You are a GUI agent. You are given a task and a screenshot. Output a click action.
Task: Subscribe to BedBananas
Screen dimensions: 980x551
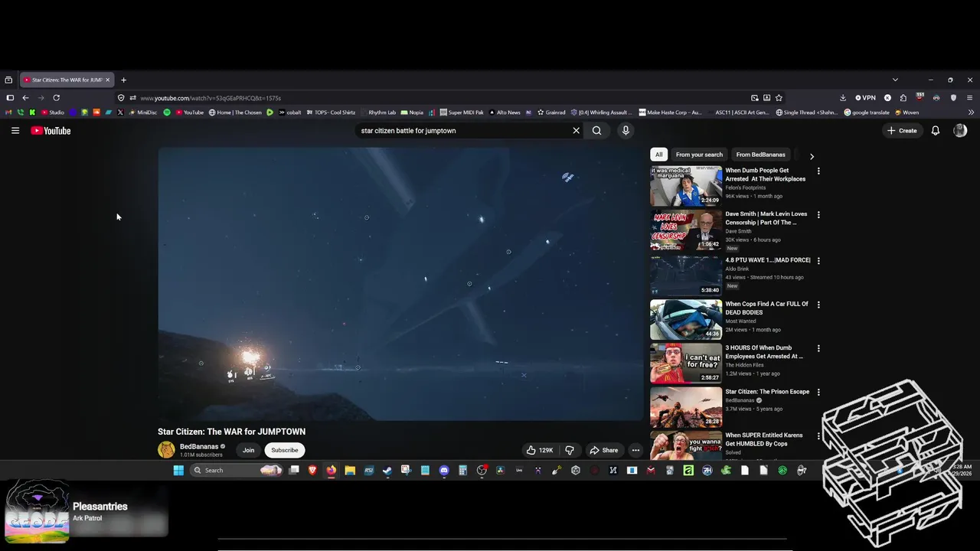pos(285,450)
